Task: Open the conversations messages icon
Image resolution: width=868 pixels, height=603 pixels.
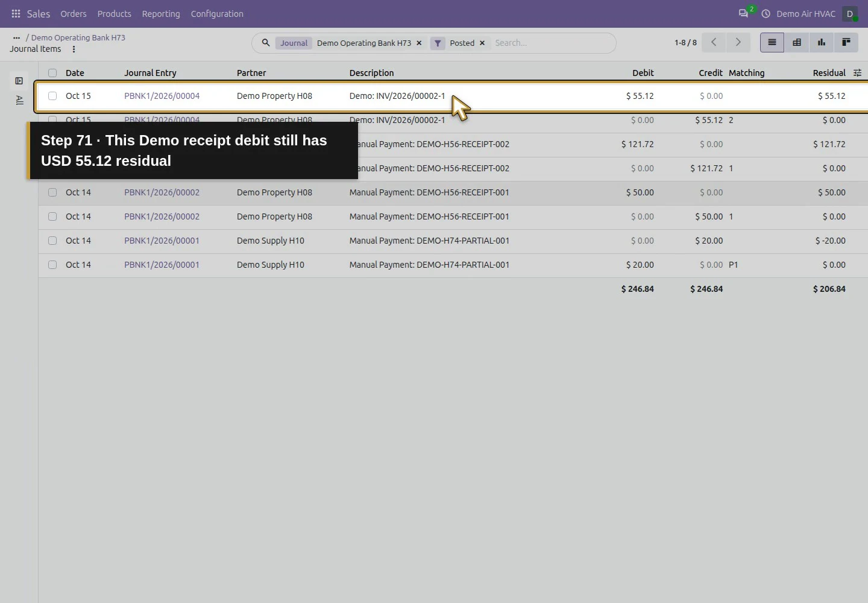Action: (743, 13)
